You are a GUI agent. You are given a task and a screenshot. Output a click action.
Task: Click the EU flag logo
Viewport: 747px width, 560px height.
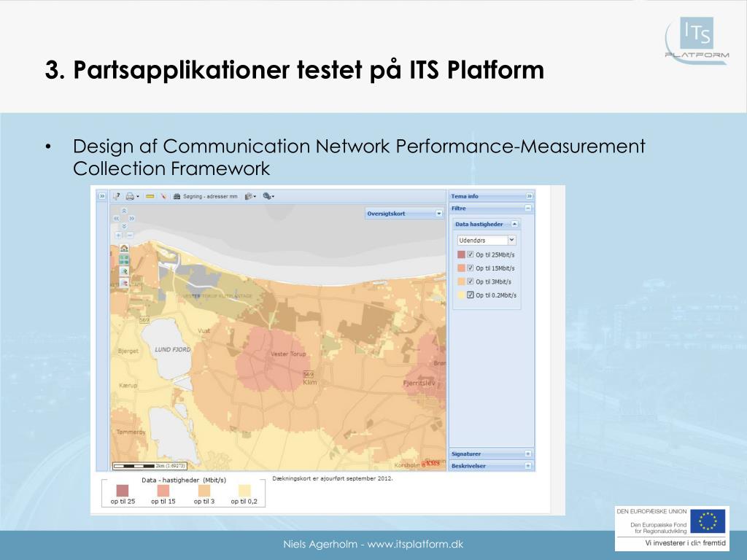coord(708,521)
